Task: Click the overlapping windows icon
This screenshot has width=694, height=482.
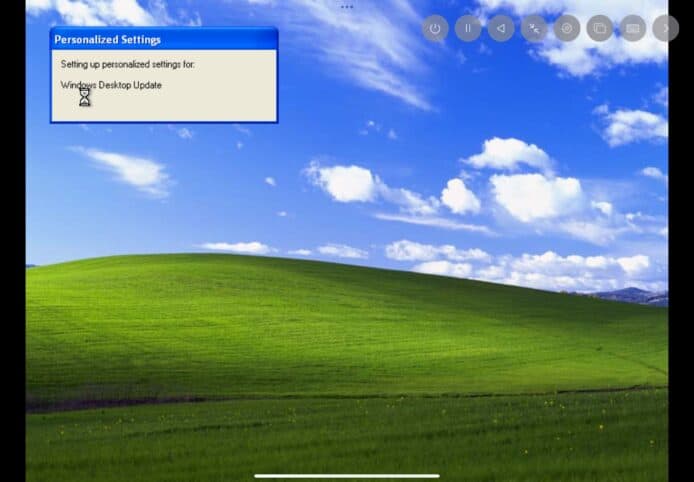Action: click(x=599, y=28)
